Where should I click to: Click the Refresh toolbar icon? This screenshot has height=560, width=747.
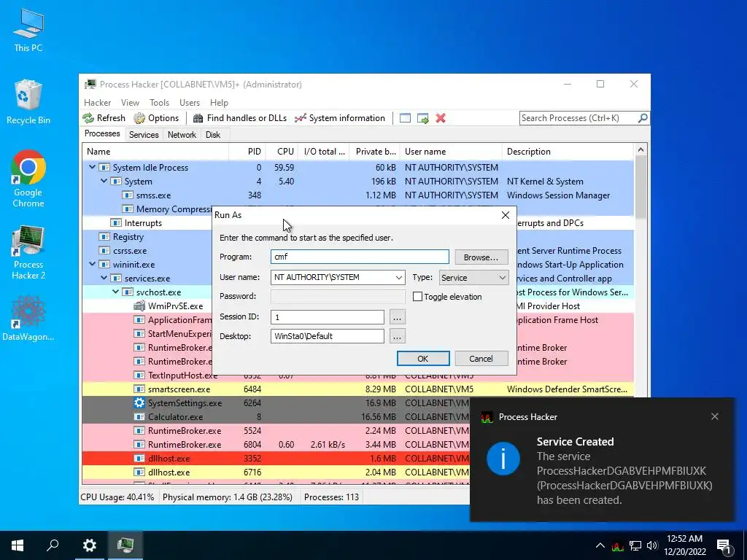pos(88,118)
